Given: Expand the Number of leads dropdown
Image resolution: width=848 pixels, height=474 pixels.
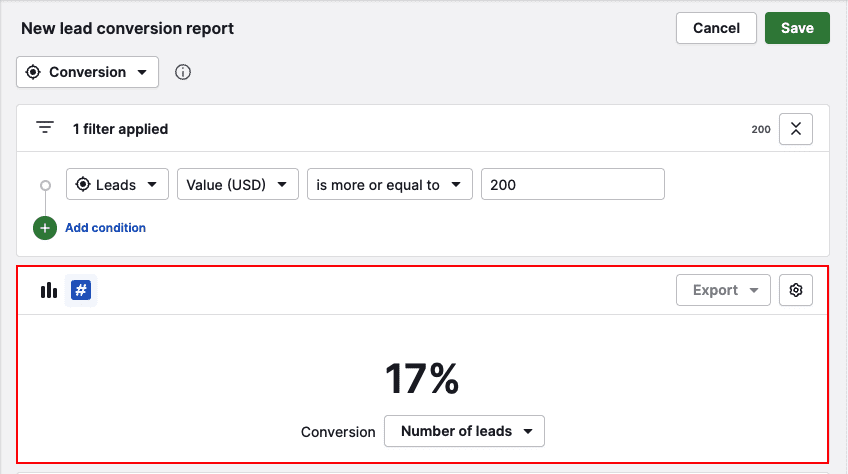Looking at the screenshot, I should coord(465,431).
